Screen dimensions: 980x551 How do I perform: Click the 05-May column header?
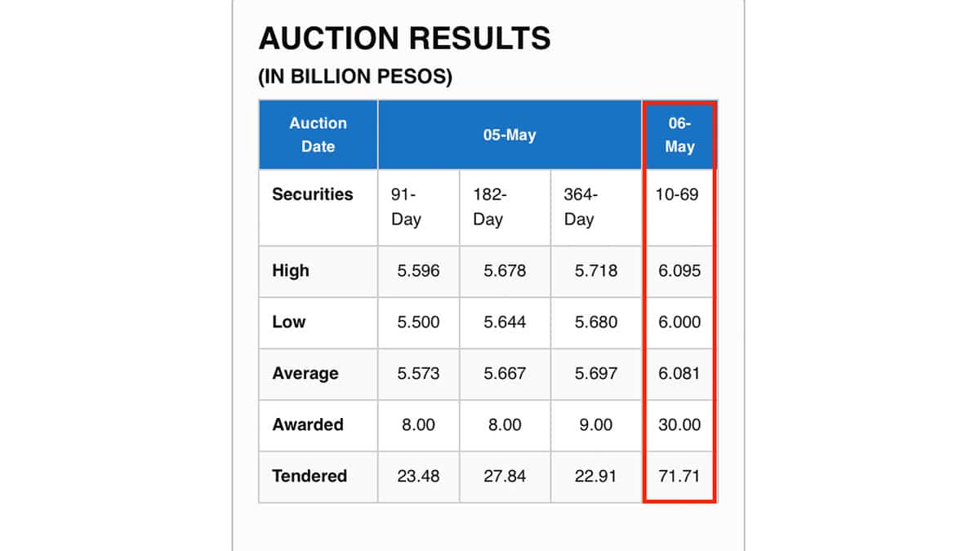click(x=510, y=135)
